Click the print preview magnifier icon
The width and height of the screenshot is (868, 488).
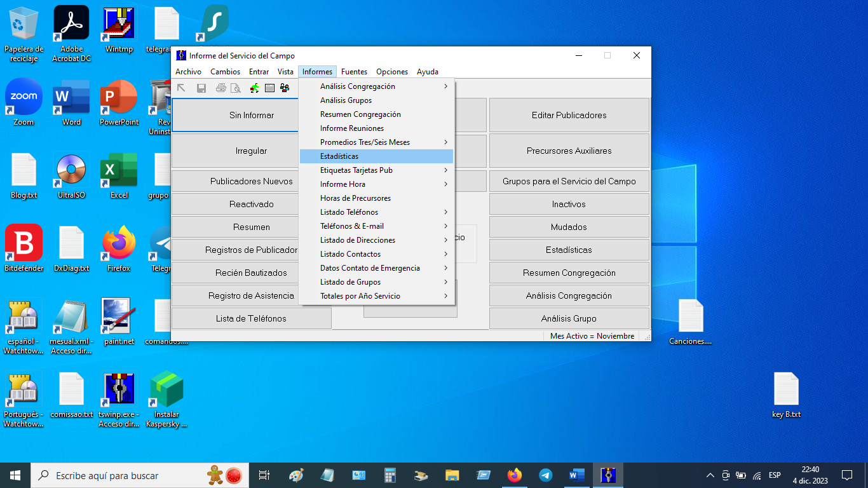[x=235, y=88]
